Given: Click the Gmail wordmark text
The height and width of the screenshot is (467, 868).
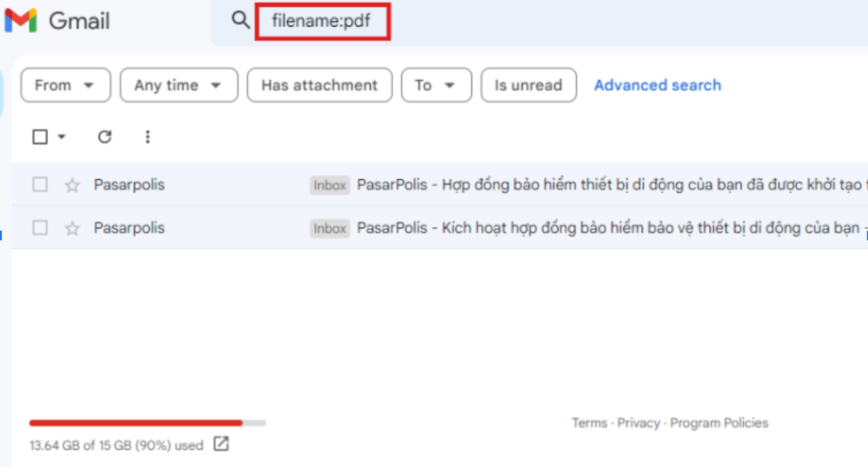Looking at the screenshot, I should tap(80, 21).
